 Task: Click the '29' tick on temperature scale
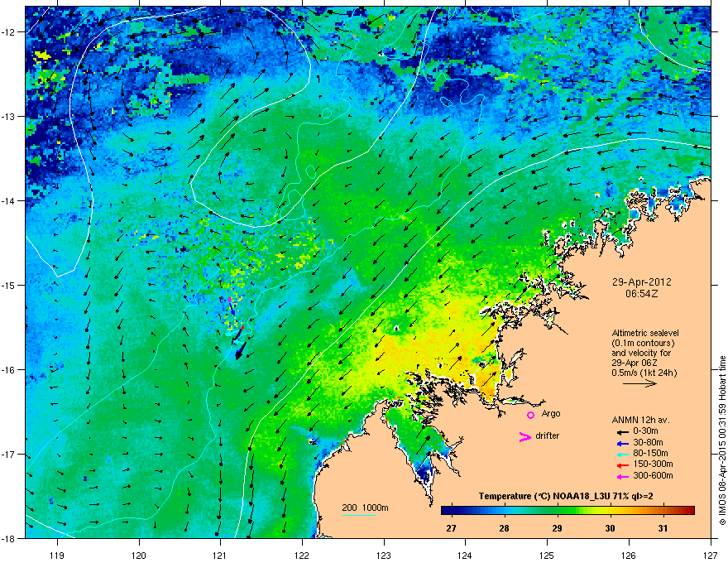(557, 528)
